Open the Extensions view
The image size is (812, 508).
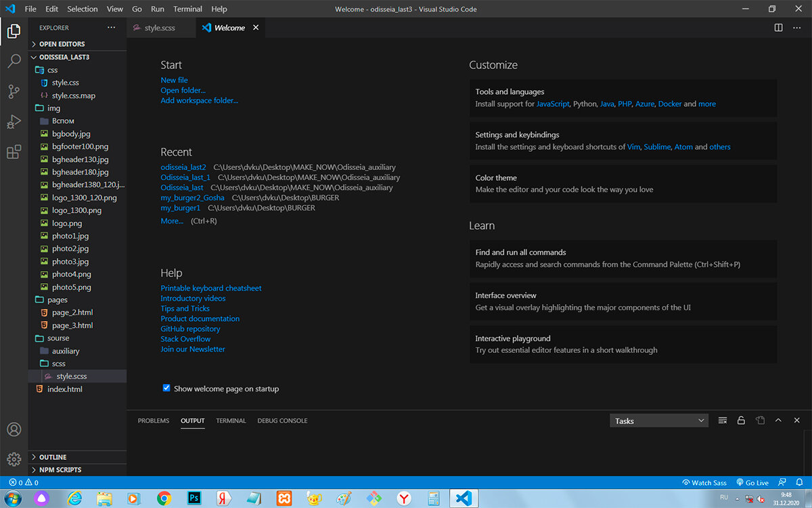[x=14, y=152]
